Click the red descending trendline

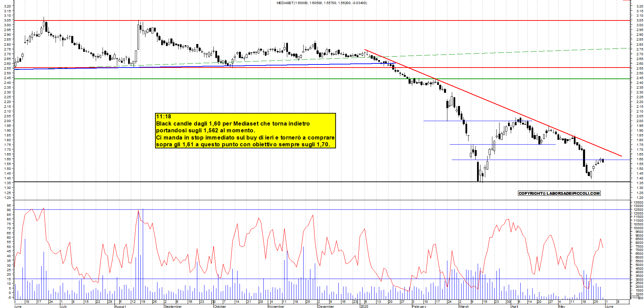point(493,103)
